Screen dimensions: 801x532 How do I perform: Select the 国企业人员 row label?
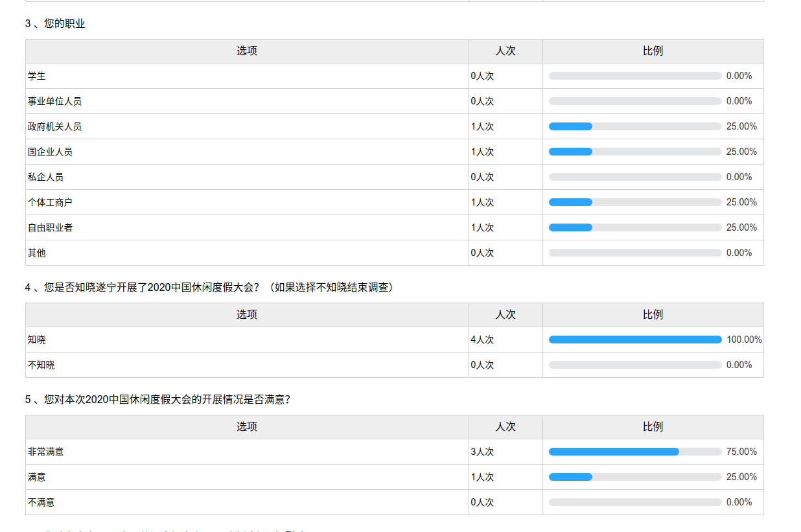[50, 152]
